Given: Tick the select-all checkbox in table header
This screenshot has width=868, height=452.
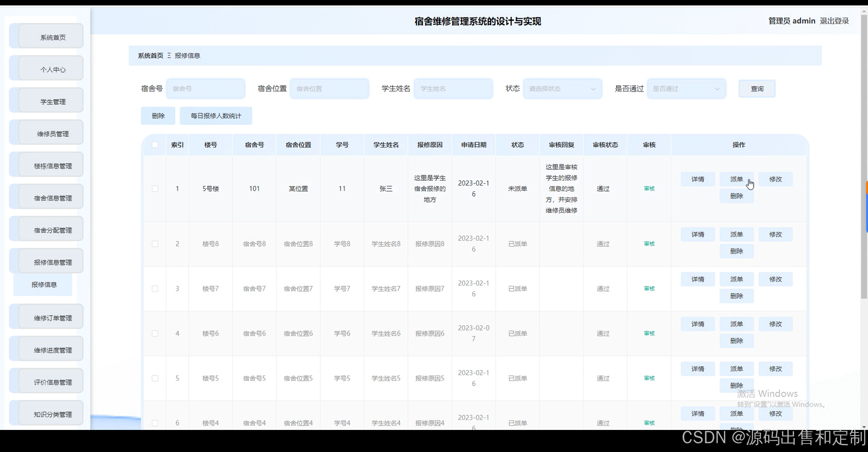Looking at the screenshot, I should tap(155, 145).
